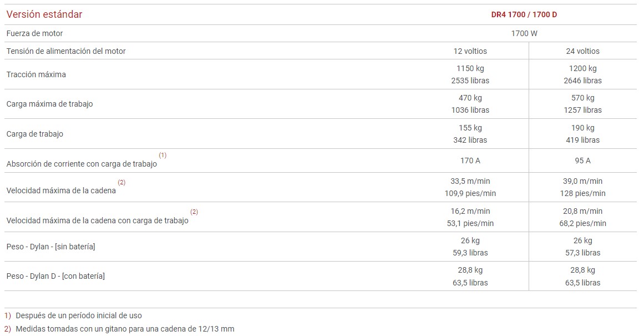This screenshot has width=644, height=336.
Task: Click the "39,0 m/min" chain speed value
Action: pyautogui.click(x=582, y=181)
